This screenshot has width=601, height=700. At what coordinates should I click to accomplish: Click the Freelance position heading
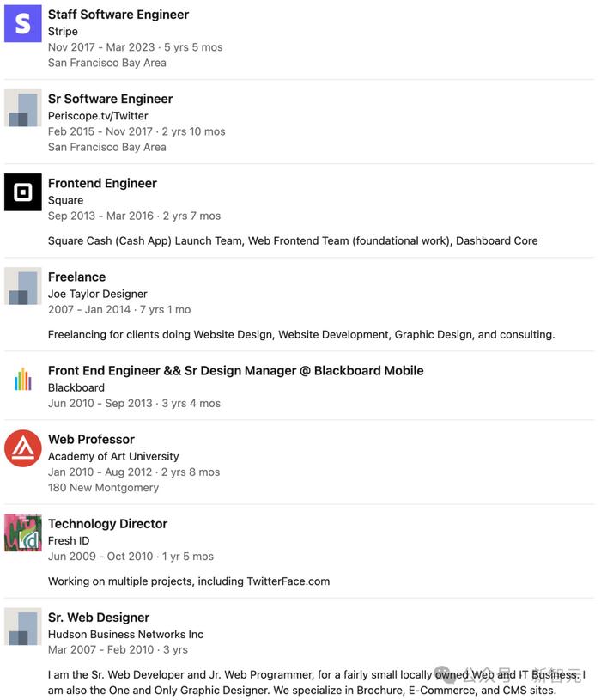click(76, 277)
